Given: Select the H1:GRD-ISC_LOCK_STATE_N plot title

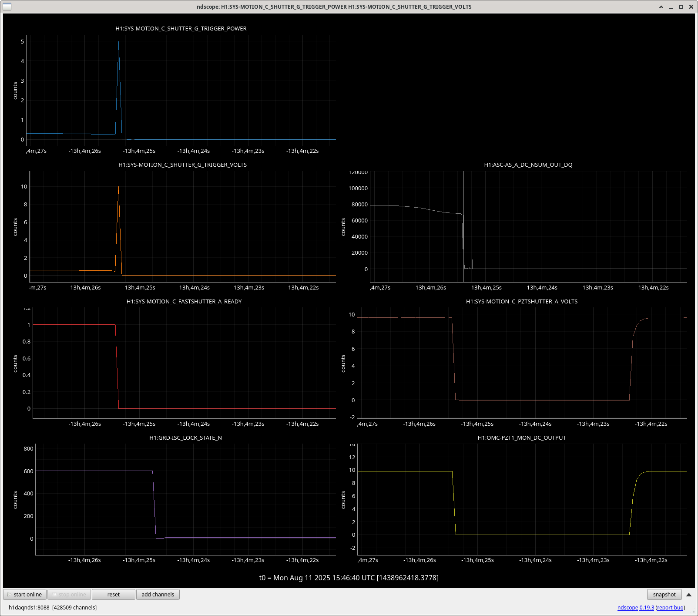Looking at the screenshot, I should point(185,438).
